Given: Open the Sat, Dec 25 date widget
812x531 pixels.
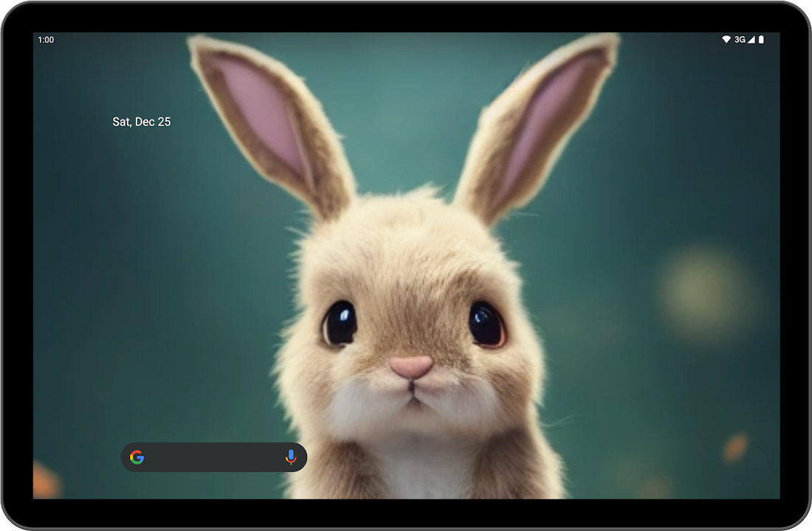Looking at the screenshot, I should pyautogui.click(x=141, y=122).
